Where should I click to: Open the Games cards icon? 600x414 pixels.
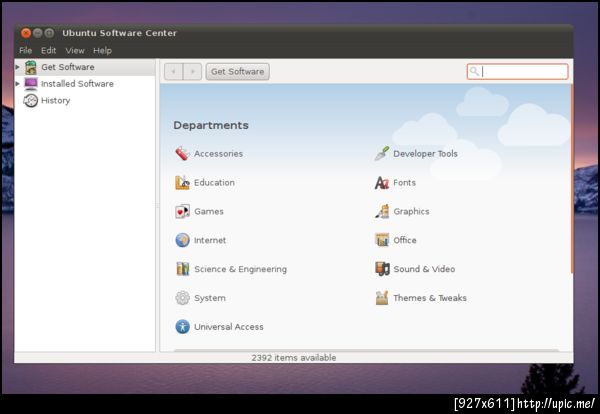183,211
